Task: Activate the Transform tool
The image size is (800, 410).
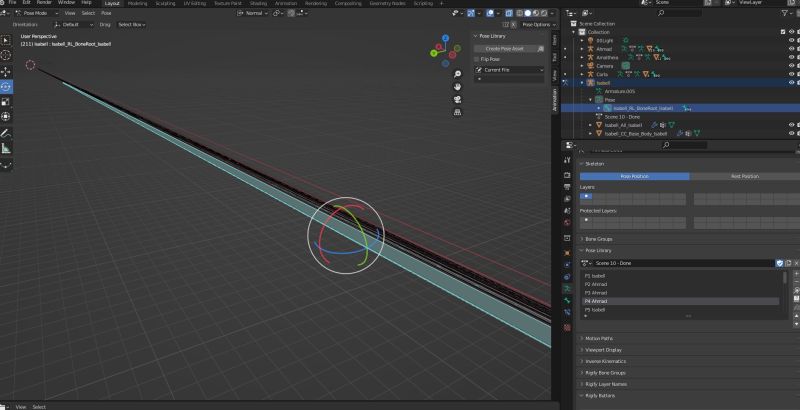Action: (6, 116)
